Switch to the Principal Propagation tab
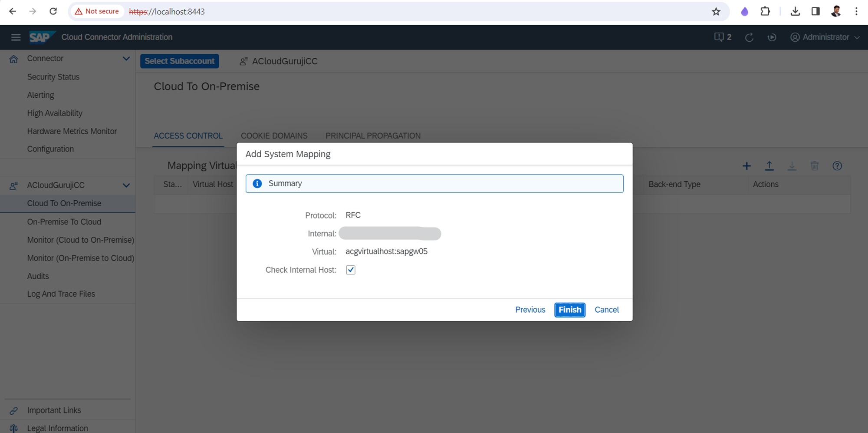This screenshot has height=433, width=868. click(373, 136)
